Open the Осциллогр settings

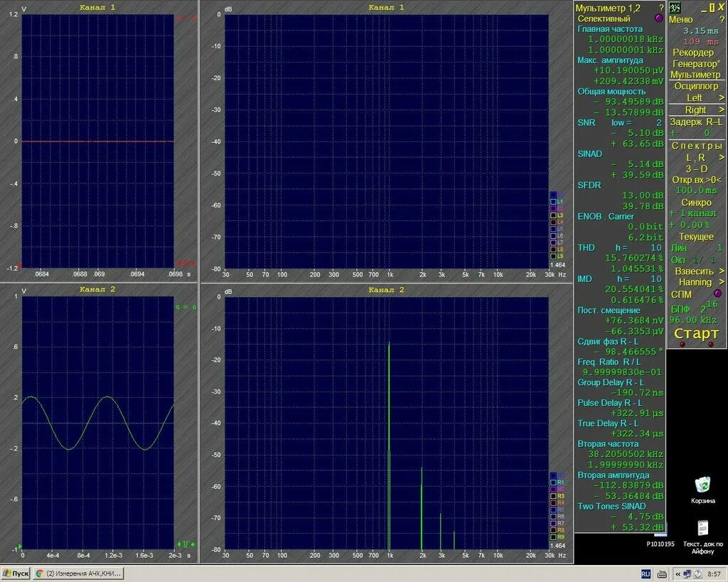click(x=695, y=85)
